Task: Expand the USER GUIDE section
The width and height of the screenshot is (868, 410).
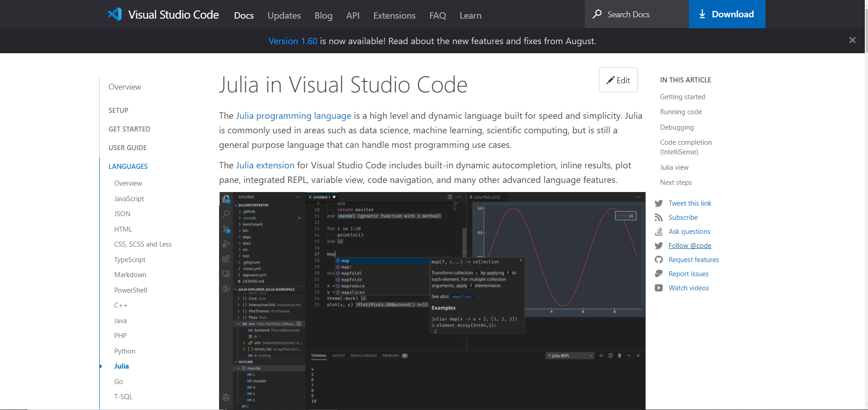Action: (128, 148)
